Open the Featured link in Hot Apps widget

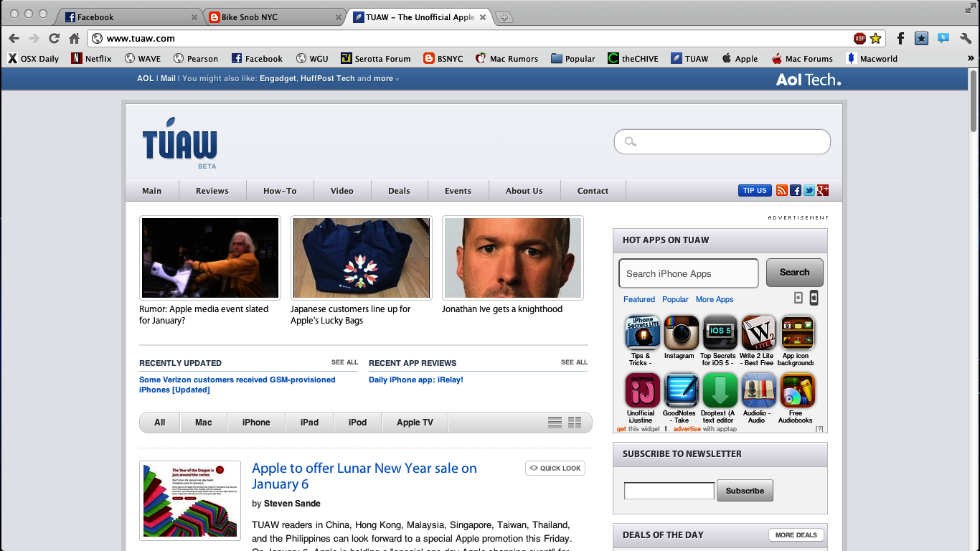pos(639,299)
